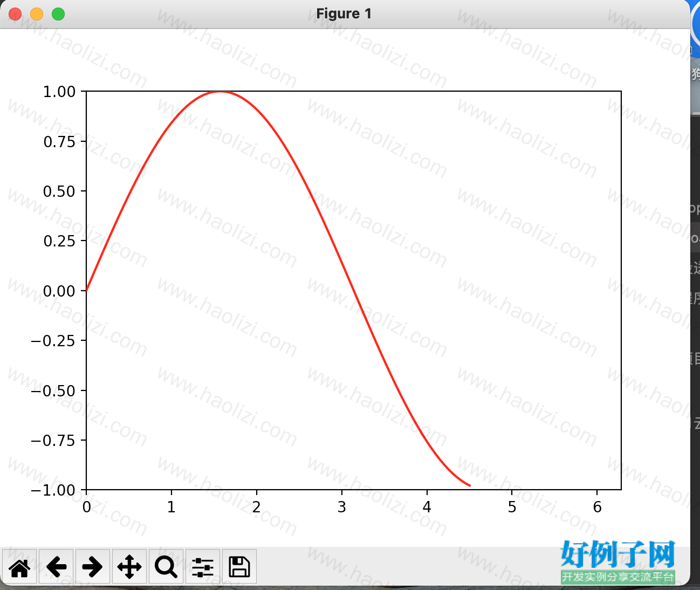Click x-axis tick label 4
This screenshot has width=700, height=590.
(427, 507)
